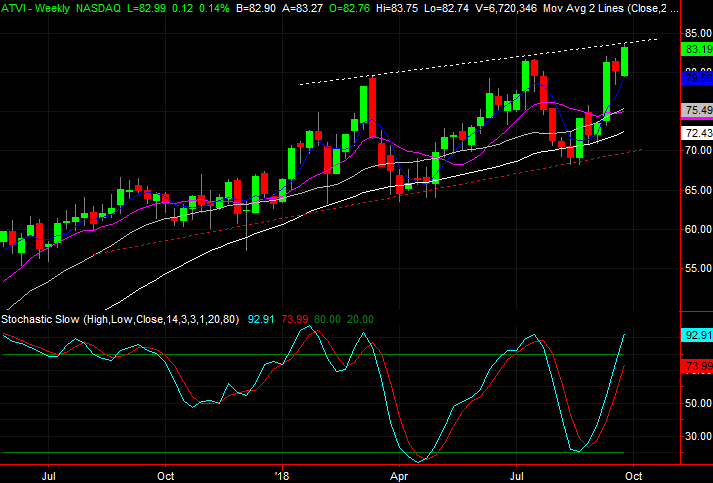
Task: Click the cyan 92.91 stochastic value text
Action: [261, 319]
